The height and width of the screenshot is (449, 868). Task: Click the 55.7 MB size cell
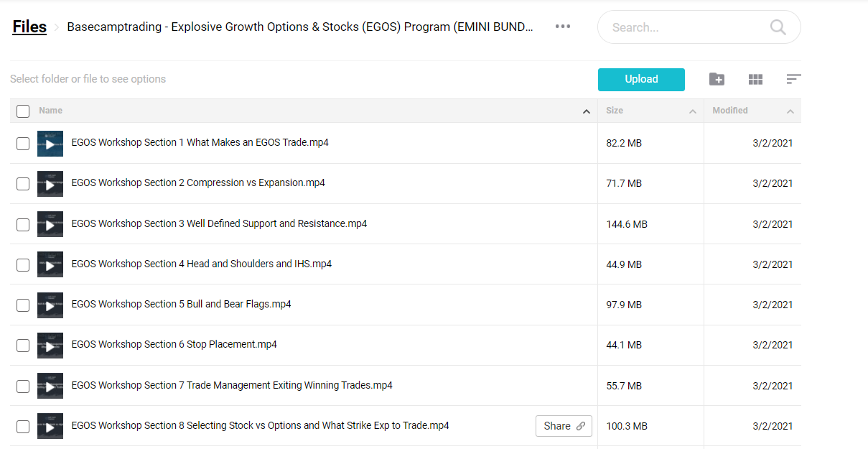click(x=624, y=386)
